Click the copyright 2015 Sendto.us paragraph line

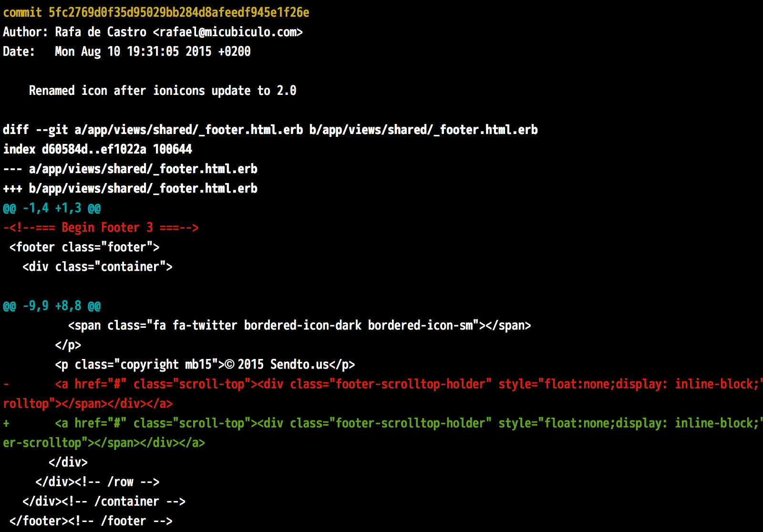coord(205,364)
